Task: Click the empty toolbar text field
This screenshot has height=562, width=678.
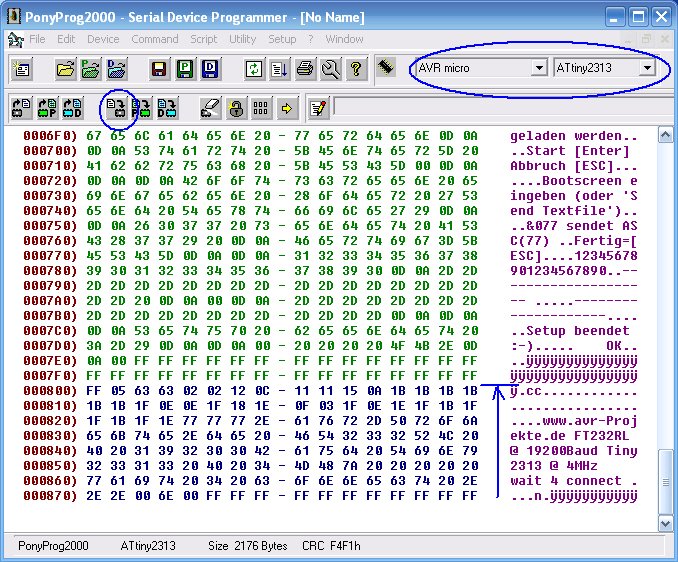Action: tap(505, 107)
